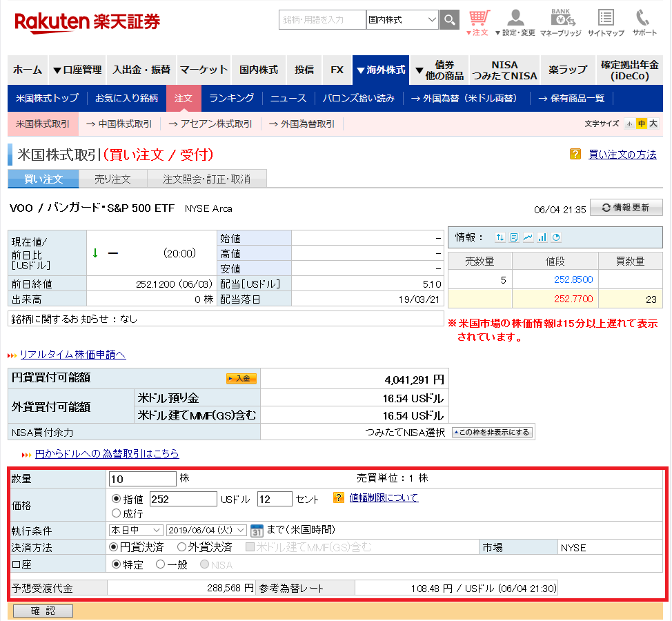Open the 本日中 execution condition dropdown
The width and height of the screenshot is (672, 621).
(x=136, y=530)
